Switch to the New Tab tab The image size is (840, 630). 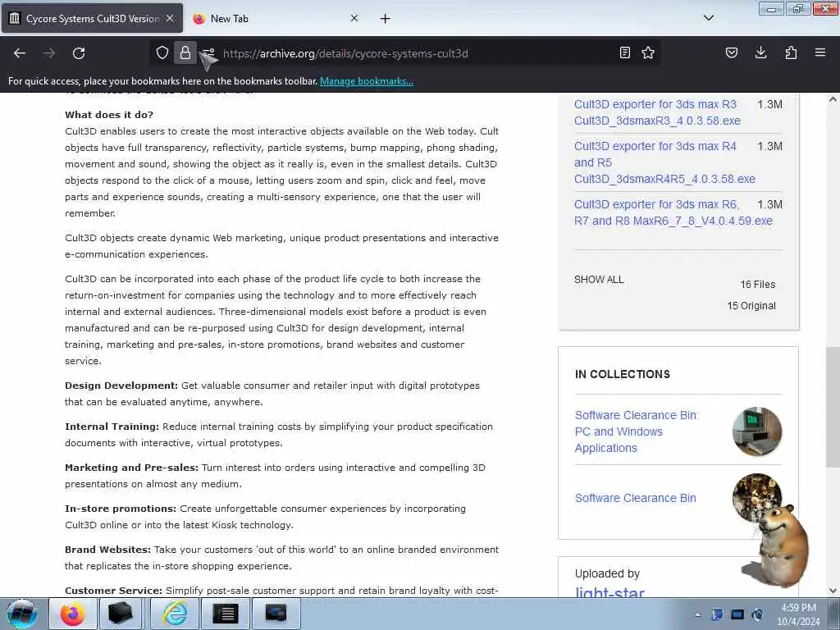[276, 18]
